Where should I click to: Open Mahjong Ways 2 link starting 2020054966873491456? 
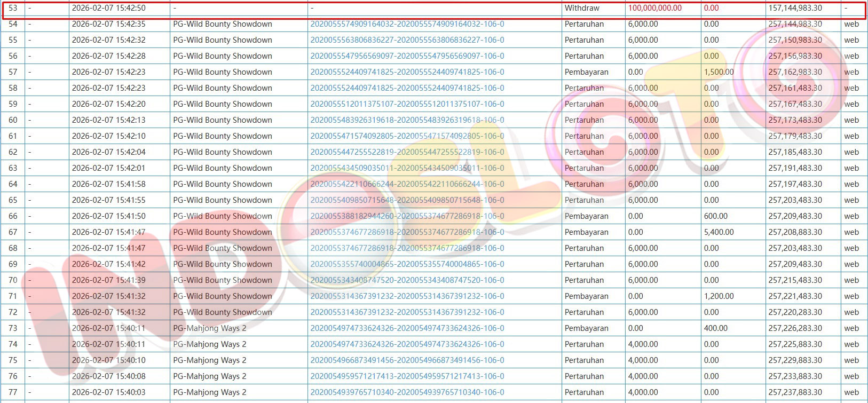point(407,360)
